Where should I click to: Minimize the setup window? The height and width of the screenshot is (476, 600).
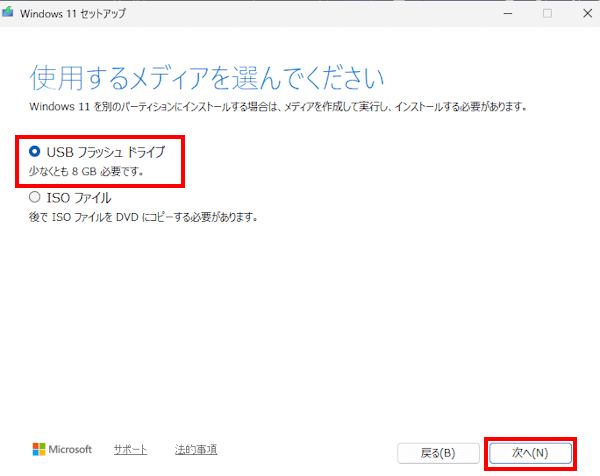tap(508, 13)
